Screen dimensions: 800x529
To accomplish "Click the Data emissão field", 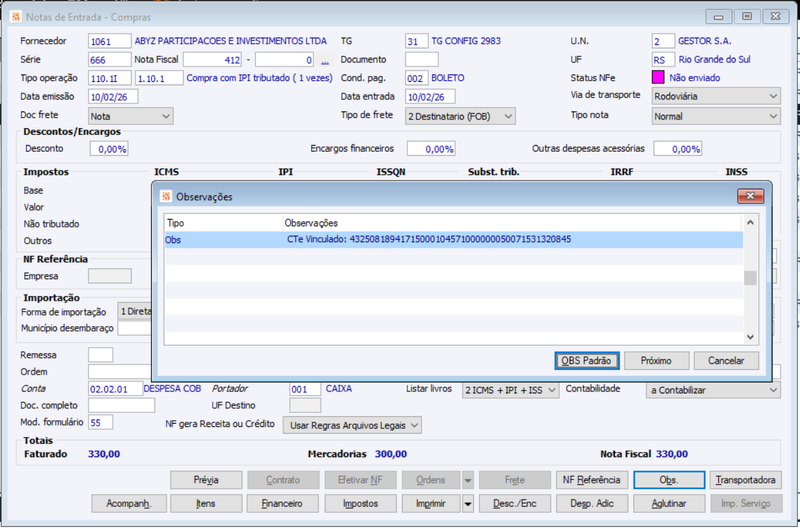I will click(x=113, y=97).
